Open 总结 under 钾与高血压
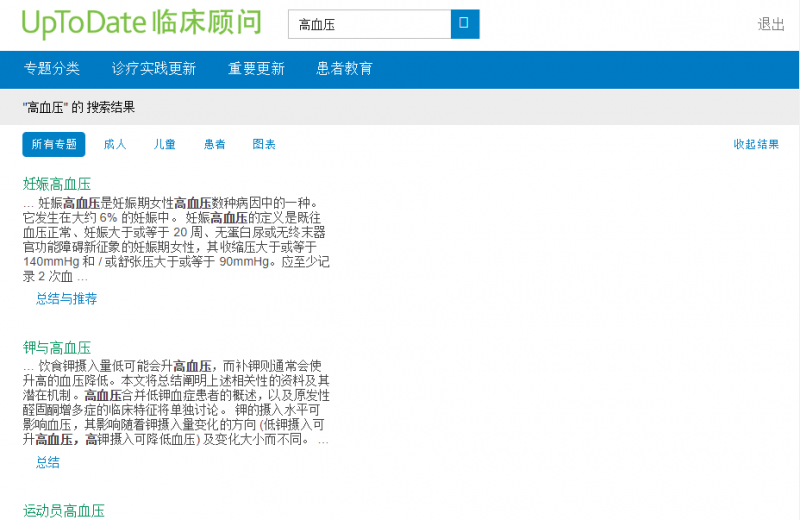The width and height of the screenshot is (800, 520). click(48, 462)
